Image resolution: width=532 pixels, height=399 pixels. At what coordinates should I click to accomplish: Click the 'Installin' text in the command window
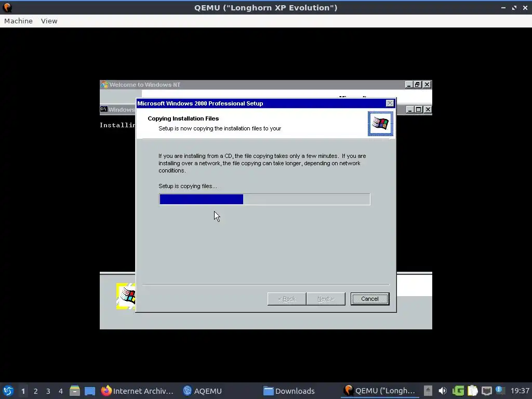click(x=117, y=125)
